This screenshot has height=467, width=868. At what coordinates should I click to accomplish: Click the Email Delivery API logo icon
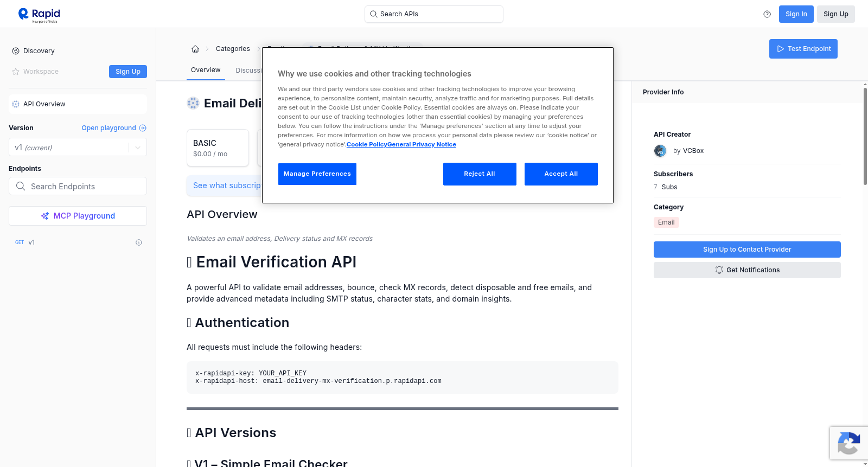(193, 103)
